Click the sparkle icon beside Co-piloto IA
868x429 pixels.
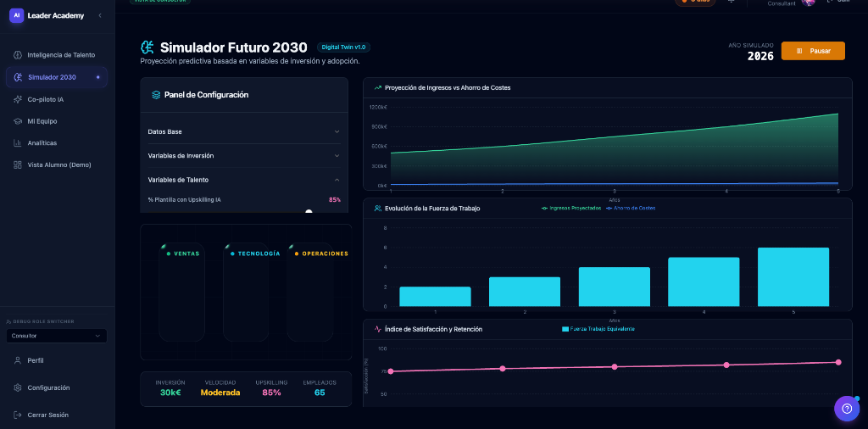(x=18, y=99)
